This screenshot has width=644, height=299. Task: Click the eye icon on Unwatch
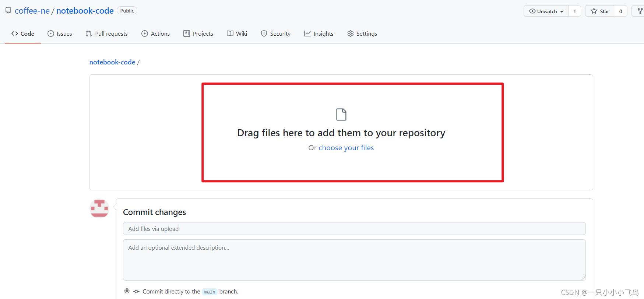(x=532, y=11)
